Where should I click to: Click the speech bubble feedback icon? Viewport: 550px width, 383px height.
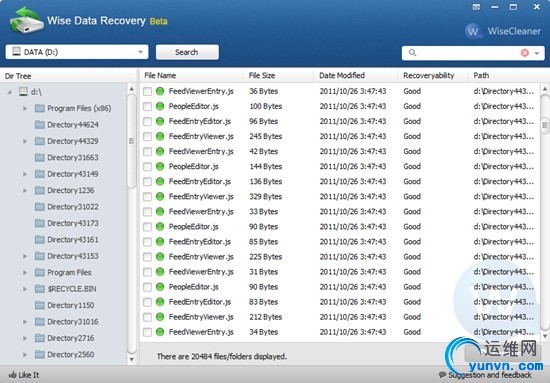tap(442, 375)
